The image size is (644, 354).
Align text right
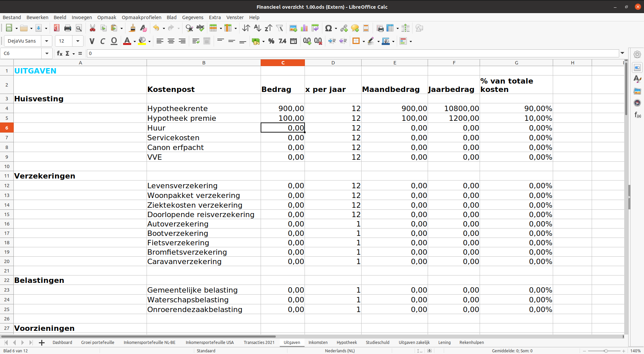click(x=182, y=41)
